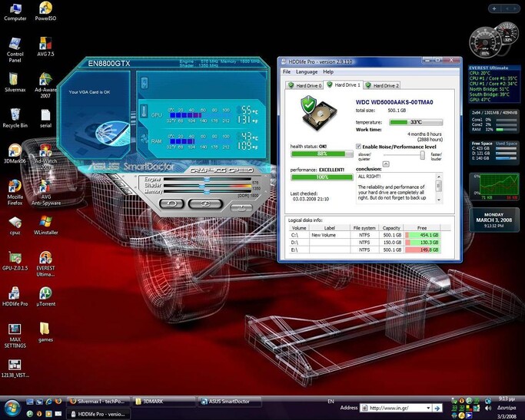Viewport: 525px width, 420px height.
Task: Switch to Silvermax I - techPo taskbar window
Action: tap(98, 402)
